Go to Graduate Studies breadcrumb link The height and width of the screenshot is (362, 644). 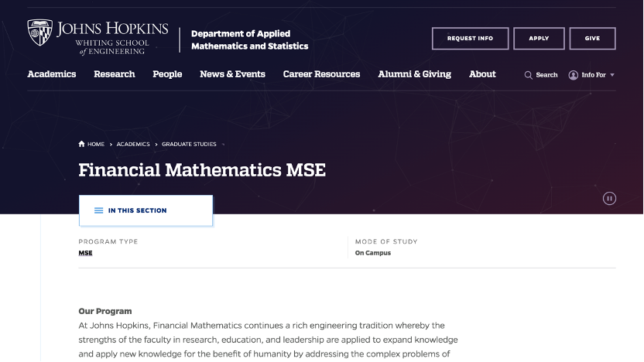pos(189,144)
